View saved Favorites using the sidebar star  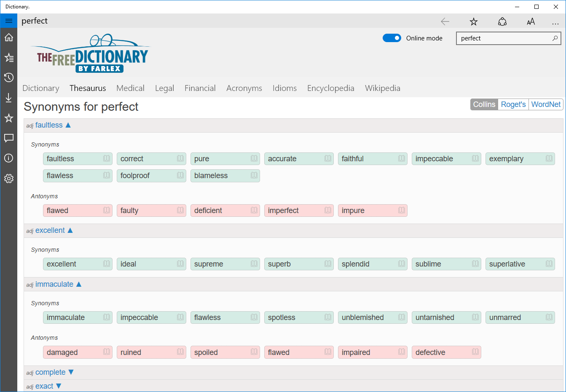[x=8, y=118]
